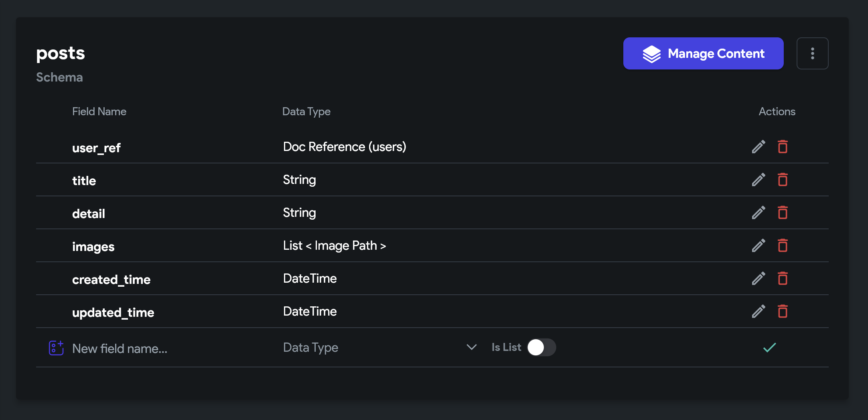Edit the updated_time field
This screenshot has height=420, width=868.
758,312
